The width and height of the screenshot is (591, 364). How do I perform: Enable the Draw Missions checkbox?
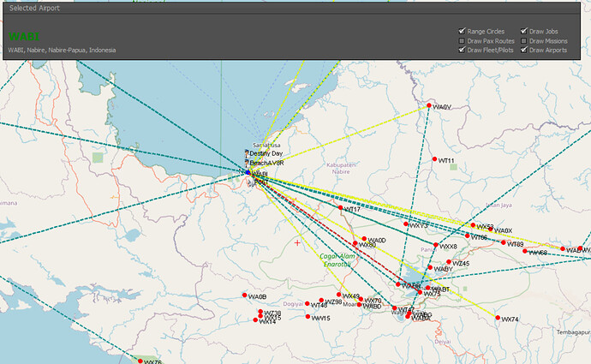524,41
